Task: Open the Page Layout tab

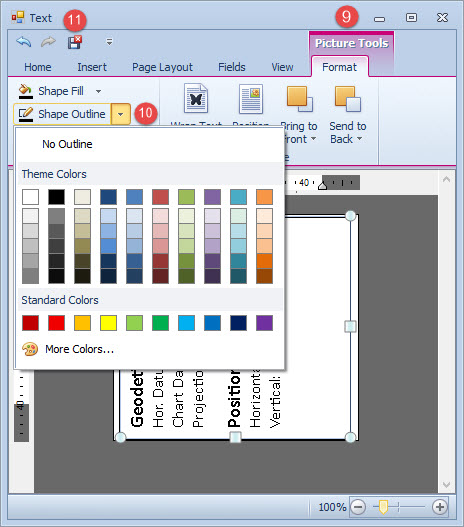Action: [162, 67]
